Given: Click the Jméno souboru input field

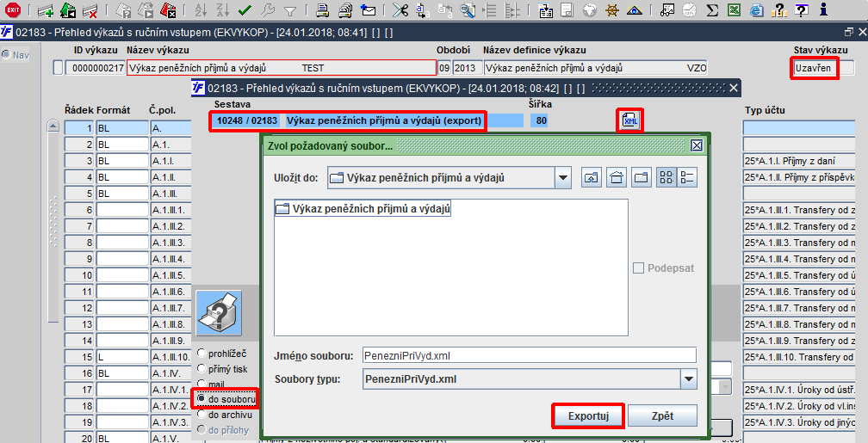Looking at the screenshot, I should 530,355.
